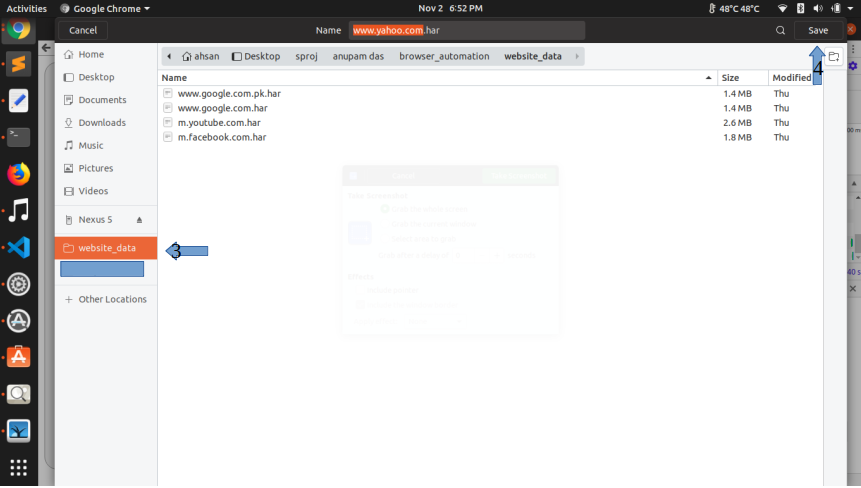The width and height of the screenshot is (861, 488).
Task: Jump to sproj in path bar
Action: click(306, 57)
